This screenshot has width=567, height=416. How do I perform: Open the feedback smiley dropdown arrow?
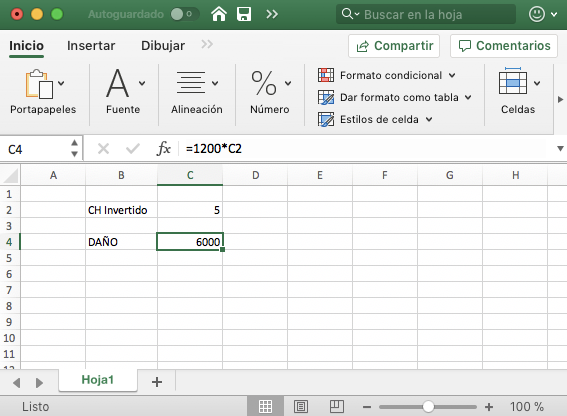[554, 14]
